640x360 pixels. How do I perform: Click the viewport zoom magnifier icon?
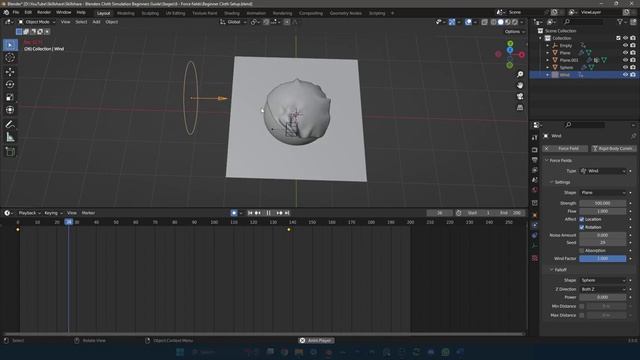click(x=520, y=74)
